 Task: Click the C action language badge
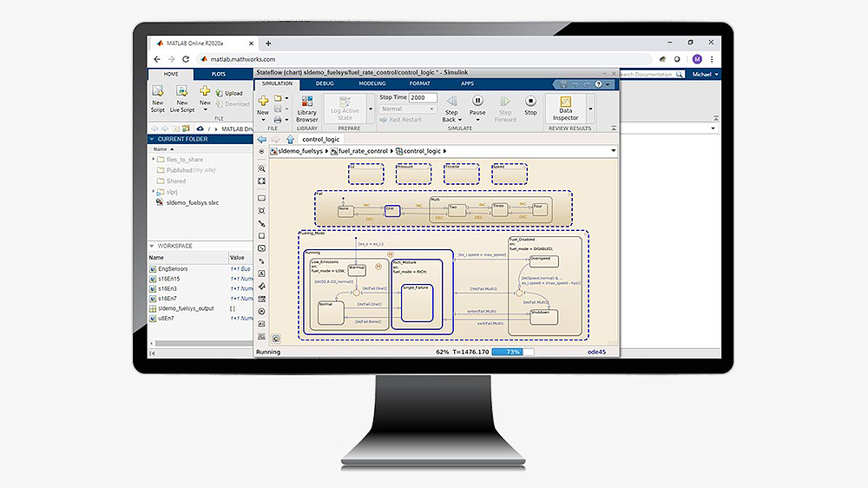[276, 339]
